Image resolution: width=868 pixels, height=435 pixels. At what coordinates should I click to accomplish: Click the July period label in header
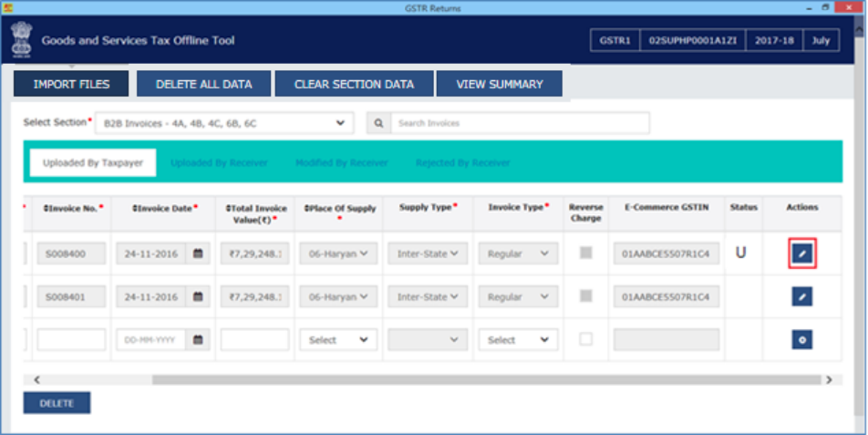[821, 40]
